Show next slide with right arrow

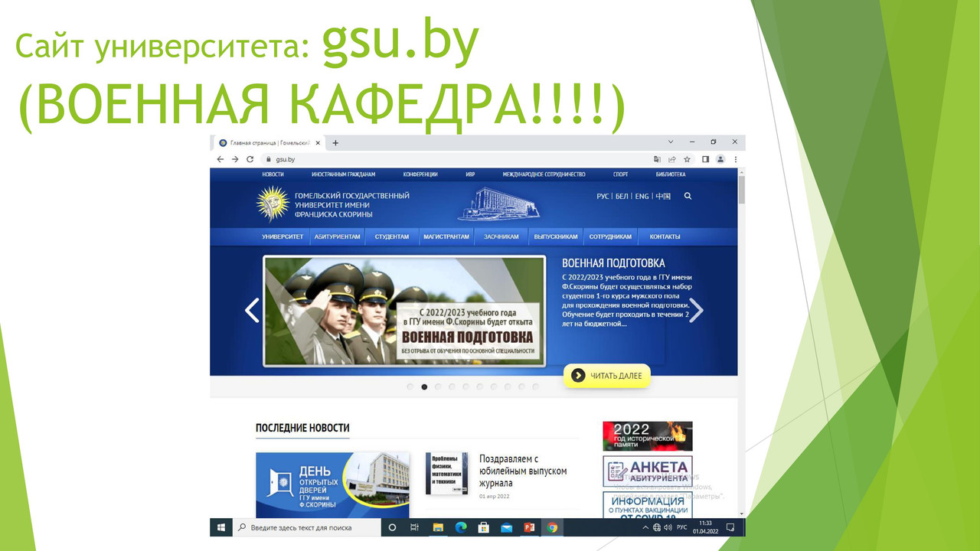(696, 310)
